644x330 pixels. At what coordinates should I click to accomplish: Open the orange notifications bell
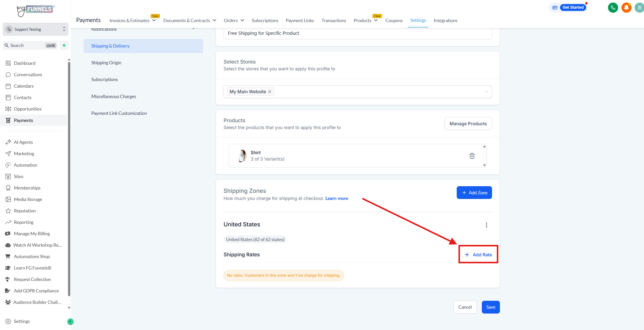(626, 8)
